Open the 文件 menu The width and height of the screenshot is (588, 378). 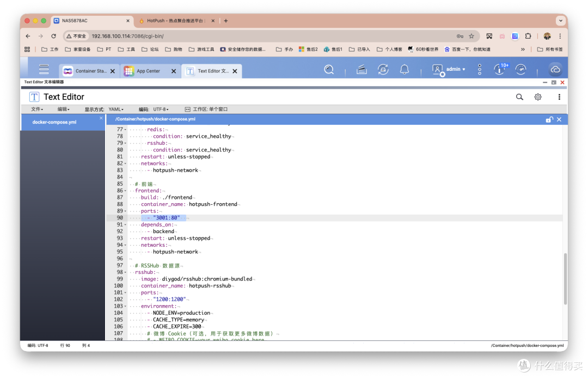coord(37,109)
